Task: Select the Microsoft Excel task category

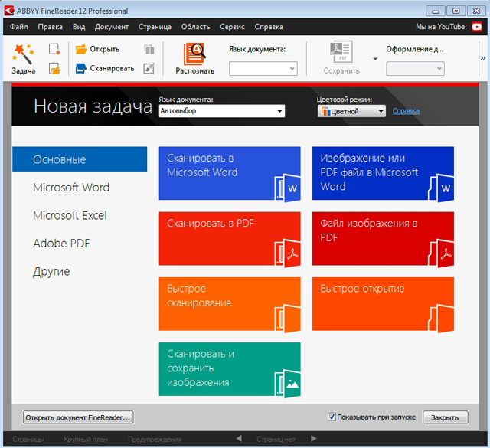Action: (70, 215)
